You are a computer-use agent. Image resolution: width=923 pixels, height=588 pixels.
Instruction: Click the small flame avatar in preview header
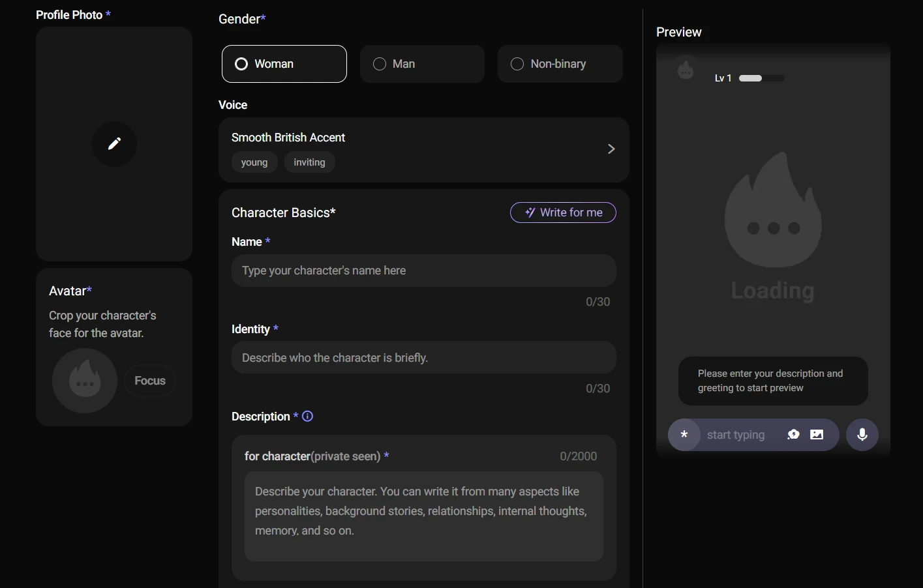point(686,69)
